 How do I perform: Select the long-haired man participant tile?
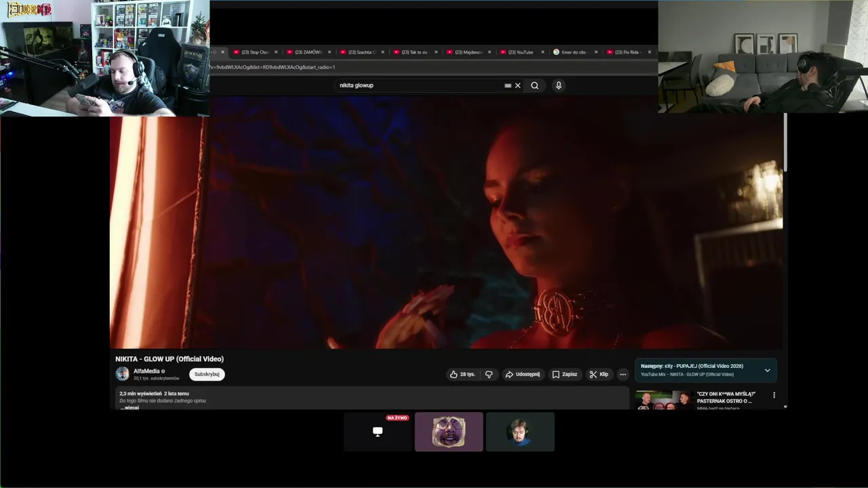click(520, 432)
